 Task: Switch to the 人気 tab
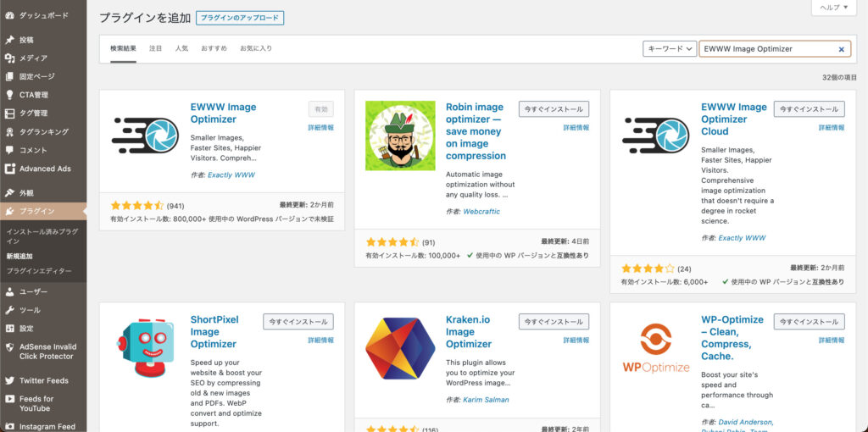[181, 48]
